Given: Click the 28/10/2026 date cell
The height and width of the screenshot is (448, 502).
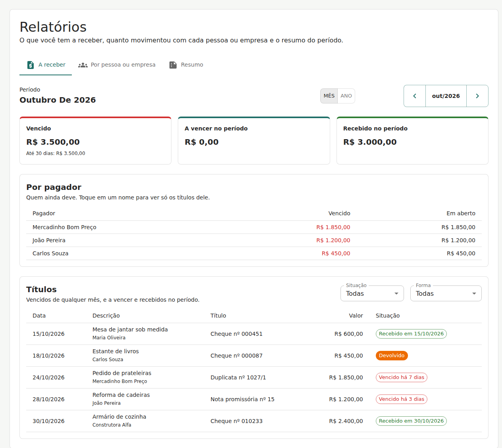Looking at the screenshot, I should (x=48, y=399).
